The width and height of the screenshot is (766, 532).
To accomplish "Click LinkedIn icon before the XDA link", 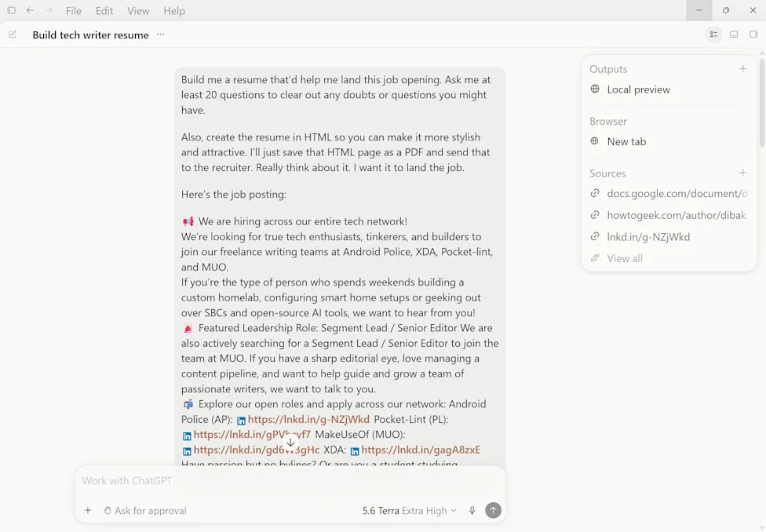I will tap(355, 451).
